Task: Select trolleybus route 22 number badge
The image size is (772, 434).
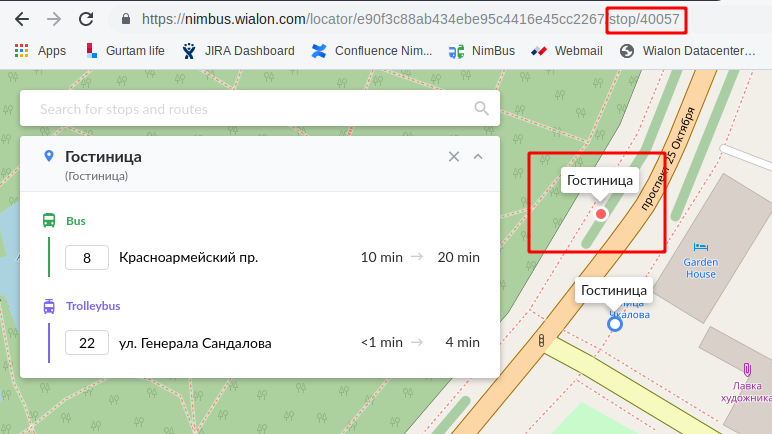Action: (x=87, y=343)
